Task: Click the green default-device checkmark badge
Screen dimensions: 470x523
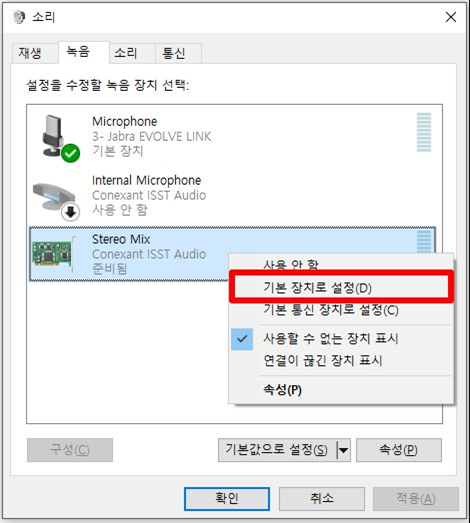Action: coord(70,153)
